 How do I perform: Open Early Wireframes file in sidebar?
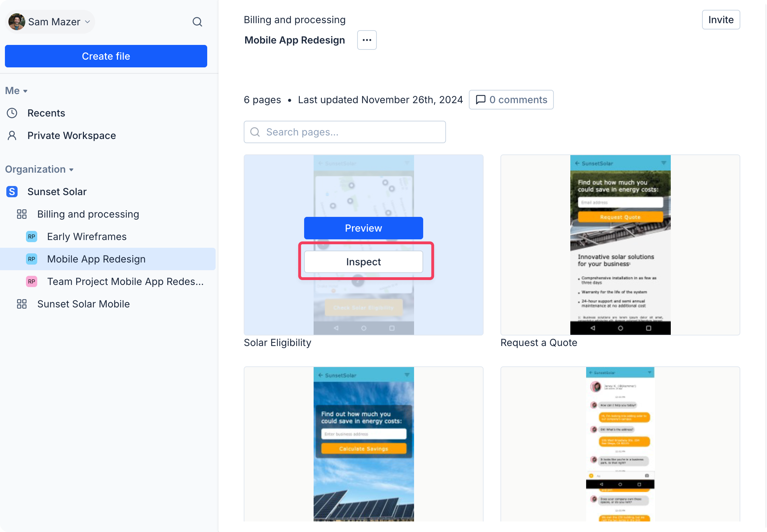click(87, 237)
